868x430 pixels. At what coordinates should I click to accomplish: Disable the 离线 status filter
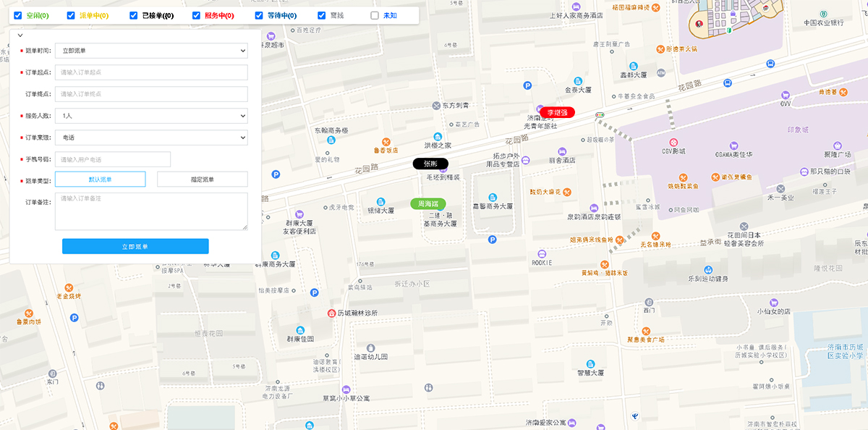pyautogui.click(x=321, y=14)
